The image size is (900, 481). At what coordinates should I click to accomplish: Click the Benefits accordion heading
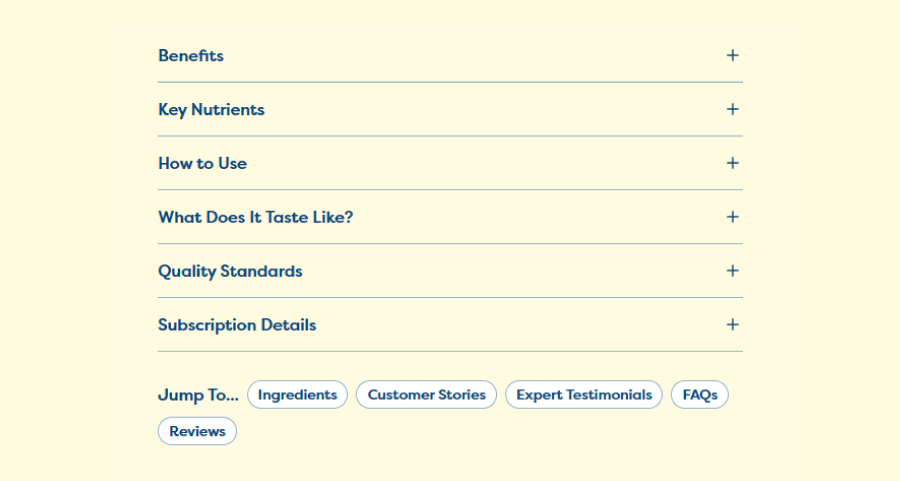pyautogui.click(x=191, y=56)
